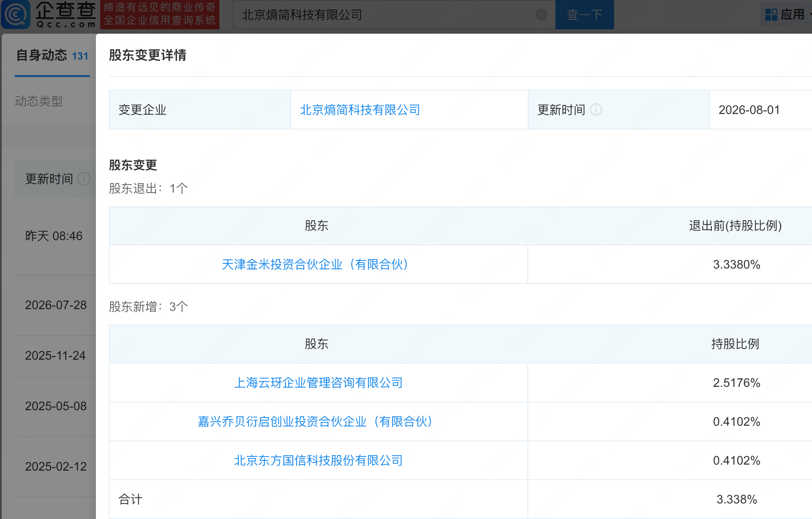Select the 2025-05-08 update entry

click(56, 406)
